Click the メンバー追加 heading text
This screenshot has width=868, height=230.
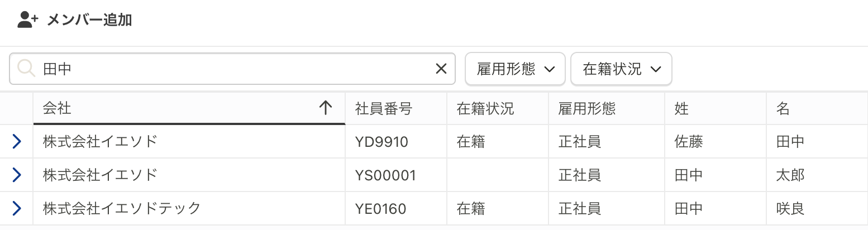89,20
